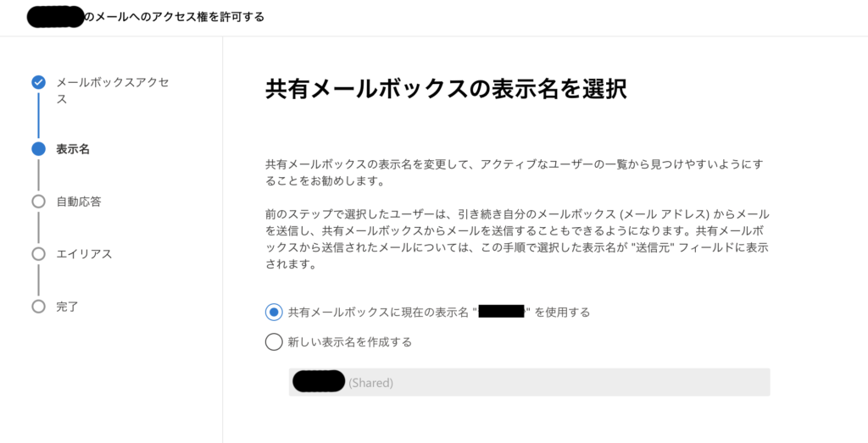Go to the 完了 step label
This screenshot has height=443, width=868.
tap(67, 307)
